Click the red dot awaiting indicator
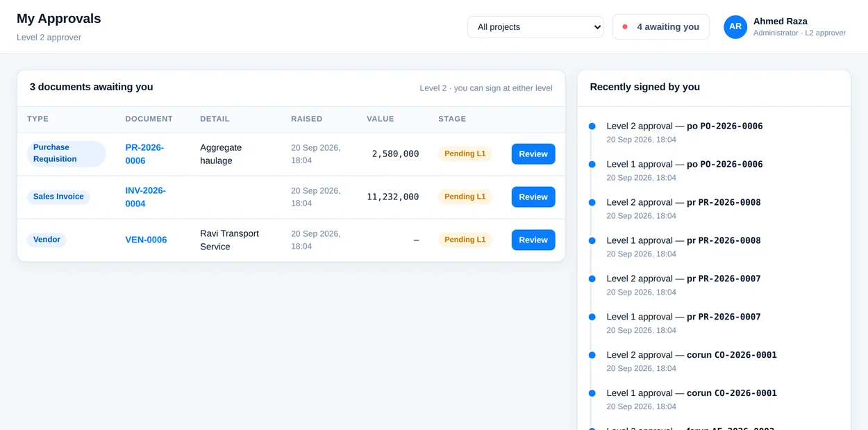This screenshot has height=430, width=868. click(x=625, y=27)
